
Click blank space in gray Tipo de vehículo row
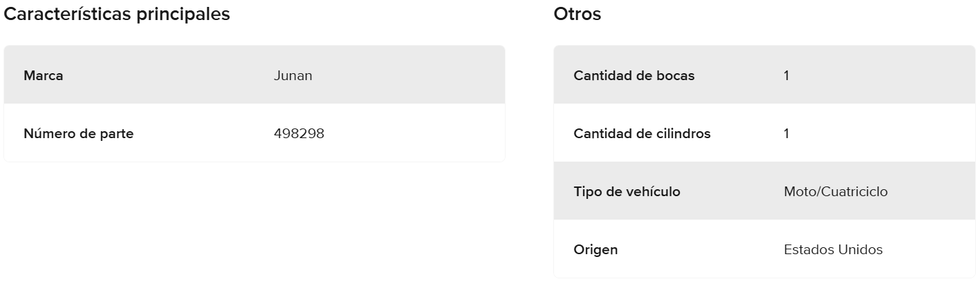[934, 191]
